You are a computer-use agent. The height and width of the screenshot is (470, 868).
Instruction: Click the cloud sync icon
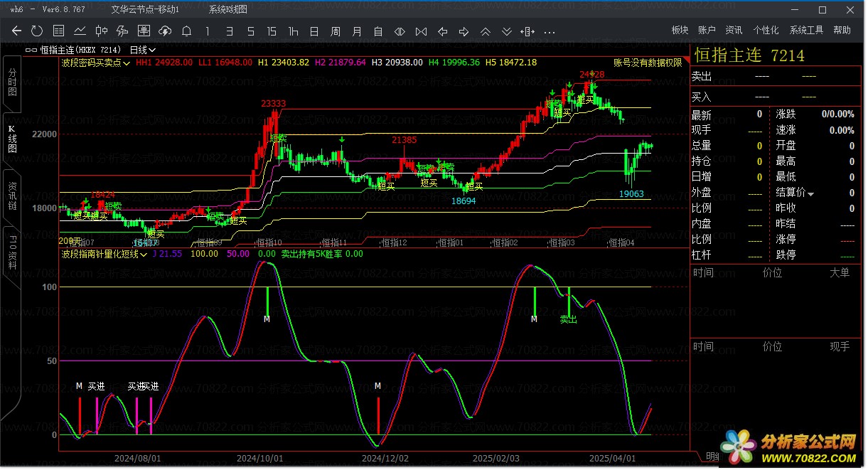[165, 31]
